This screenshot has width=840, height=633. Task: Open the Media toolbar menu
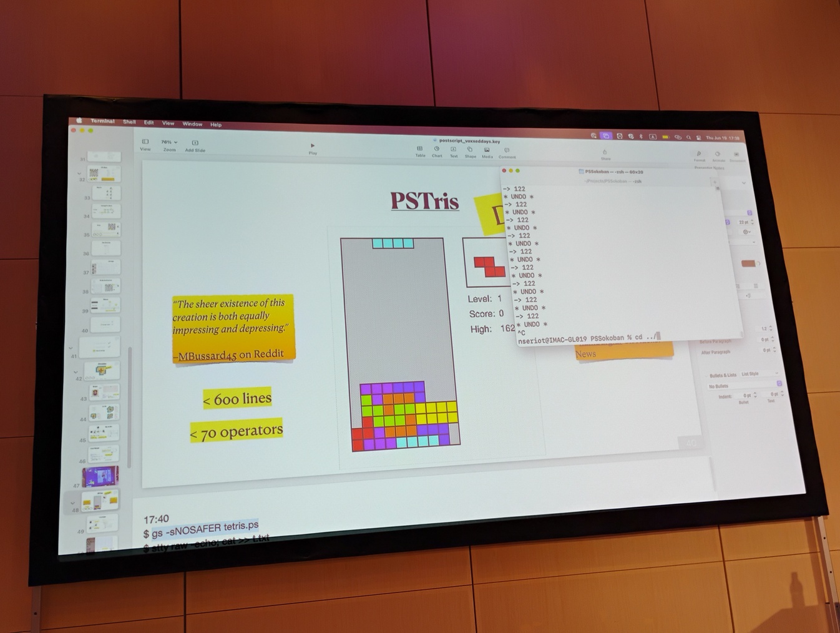tap(487, 153)
